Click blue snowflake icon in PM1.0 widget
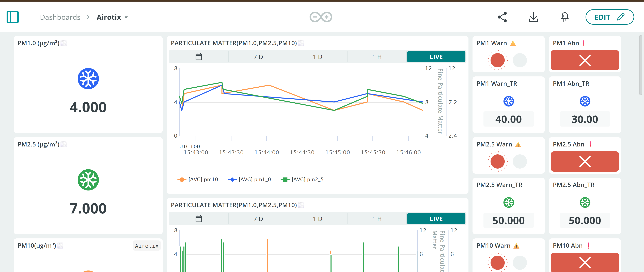Screen dimensions: 644x272 coord(88,79)
